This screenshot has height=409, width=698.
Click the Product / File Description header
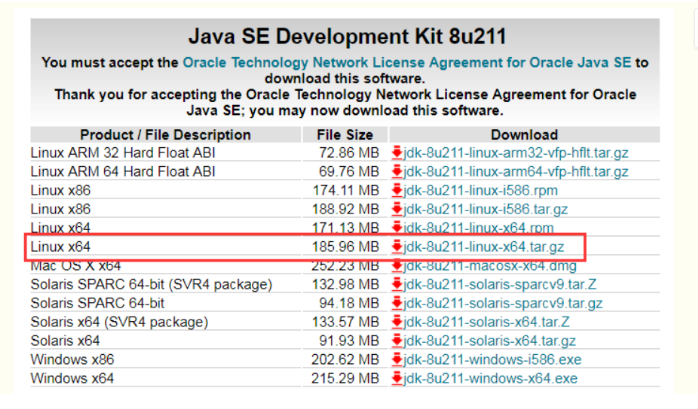[166, 135]
